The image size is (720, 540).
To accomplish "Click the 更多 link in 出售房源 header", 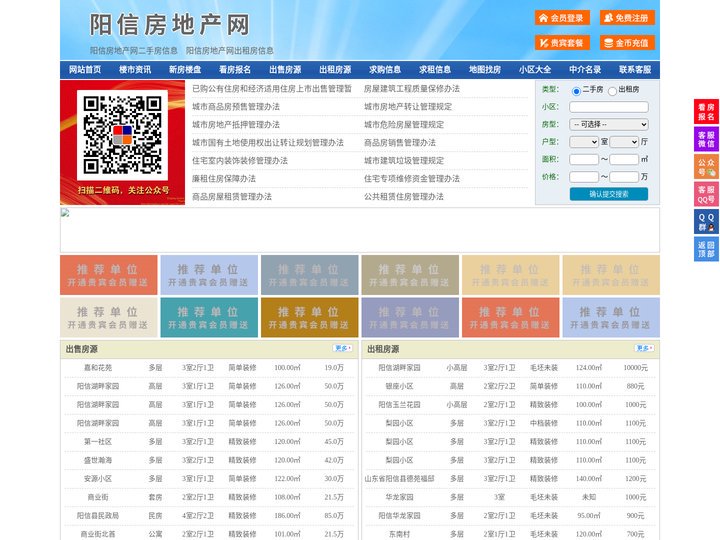I will click(343, 349).
